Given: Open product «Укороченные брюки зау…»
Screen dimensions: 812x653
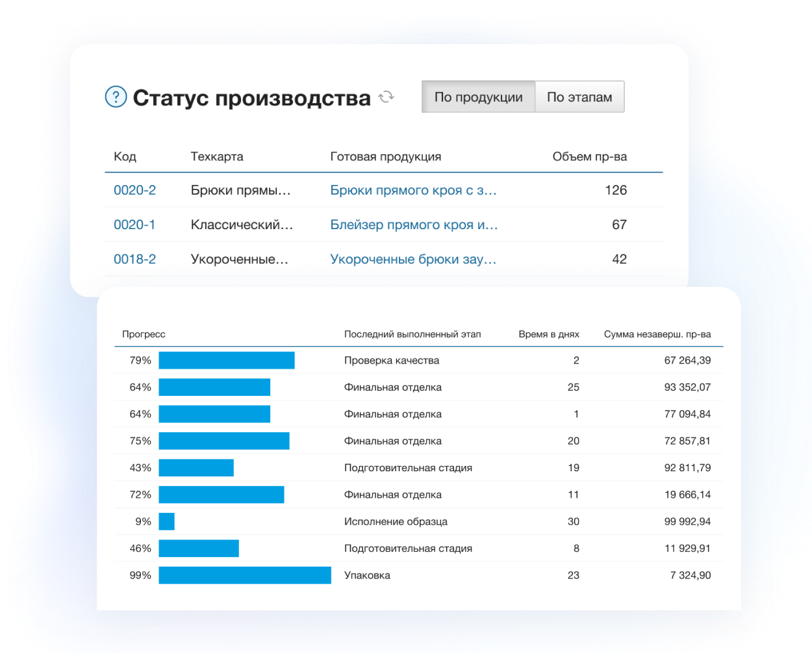Looking at the screenshot, I should [413, 259].
